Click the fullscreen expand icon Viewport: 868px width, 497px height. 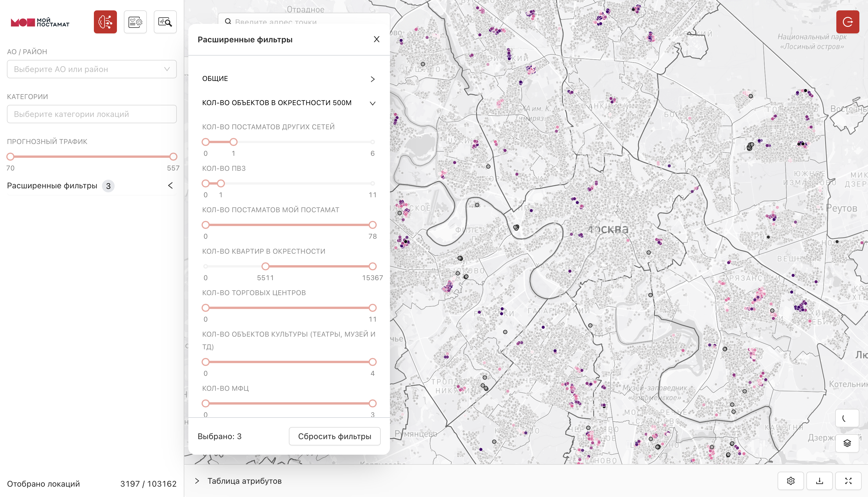848,481
